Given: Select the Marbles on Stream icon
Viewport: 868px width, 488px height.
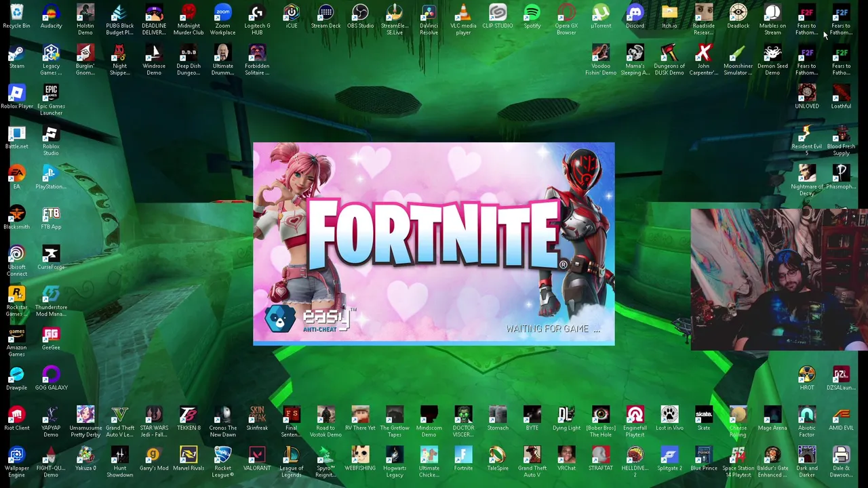Looking at the screenshot, I should point(772,20).
